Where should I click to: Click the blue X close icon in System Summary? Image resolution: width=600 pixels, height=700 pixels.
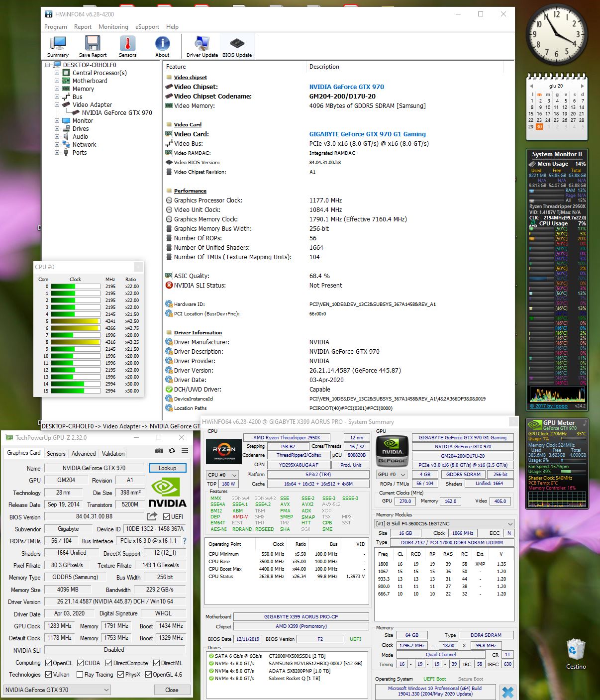tap(508, 692)
